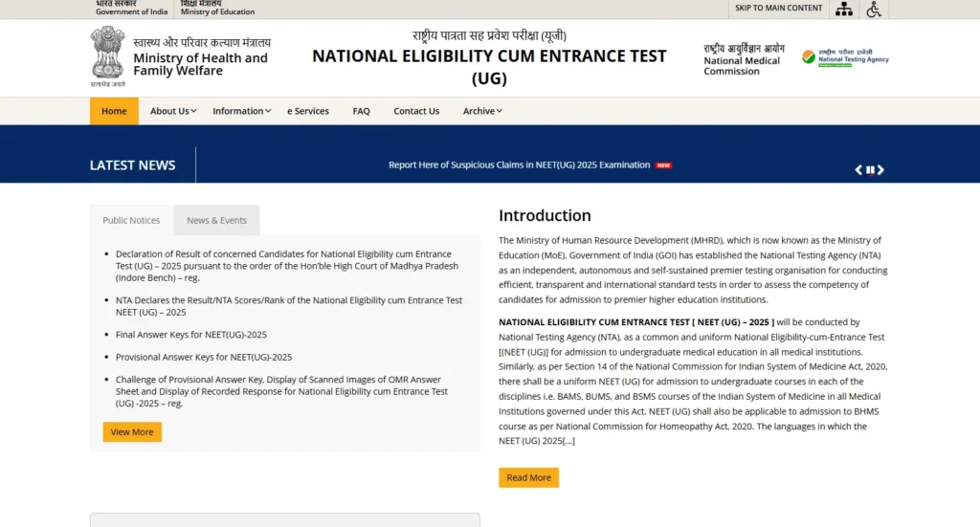Select the Public Notices tab
The height and width of the screenshot is (527, 980).
point(131,220)
